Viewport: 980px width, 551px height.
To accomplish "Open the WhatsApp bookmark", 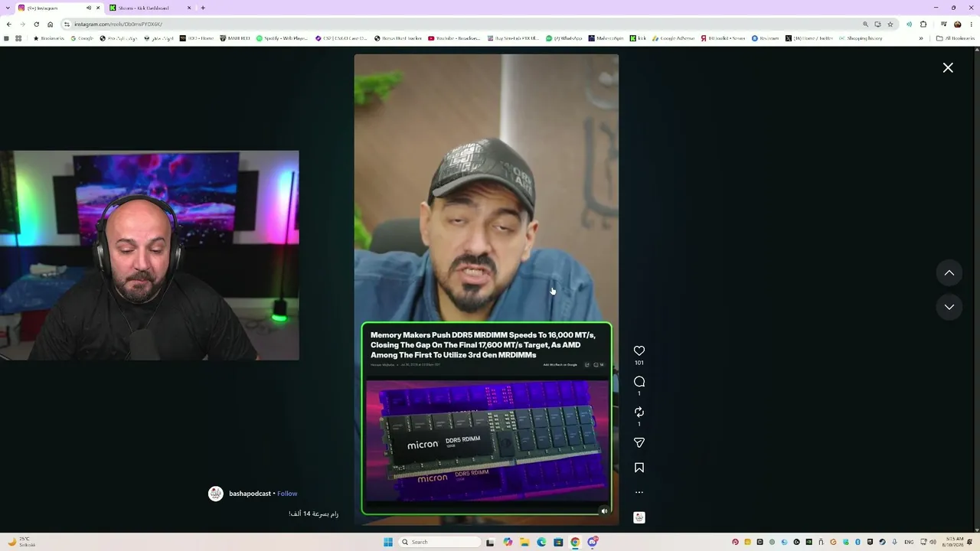I will coord(564,38).
